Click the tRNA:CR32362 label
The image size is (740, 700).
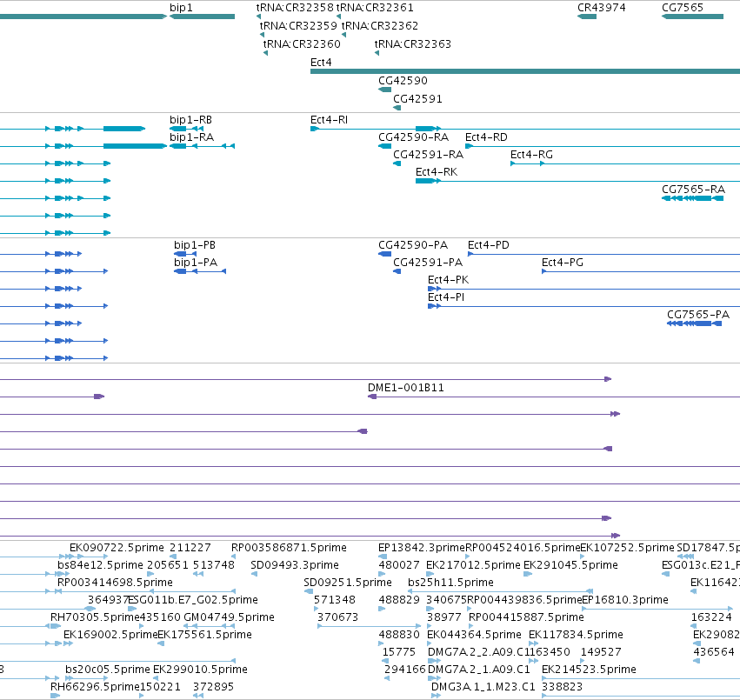click(x=380, y=25)
